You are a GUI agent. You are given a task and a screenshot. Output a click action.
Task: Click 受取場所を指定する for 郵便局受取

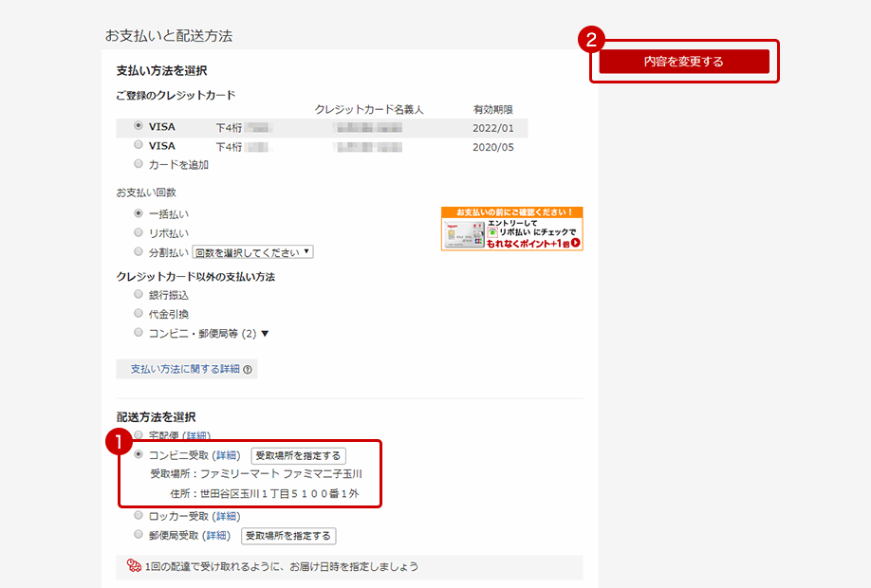point(287,536)
